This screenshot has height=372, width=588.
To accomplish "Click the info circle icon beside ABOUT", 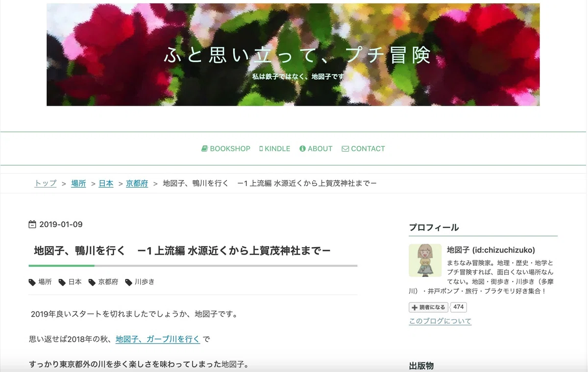I will (303, 149).
